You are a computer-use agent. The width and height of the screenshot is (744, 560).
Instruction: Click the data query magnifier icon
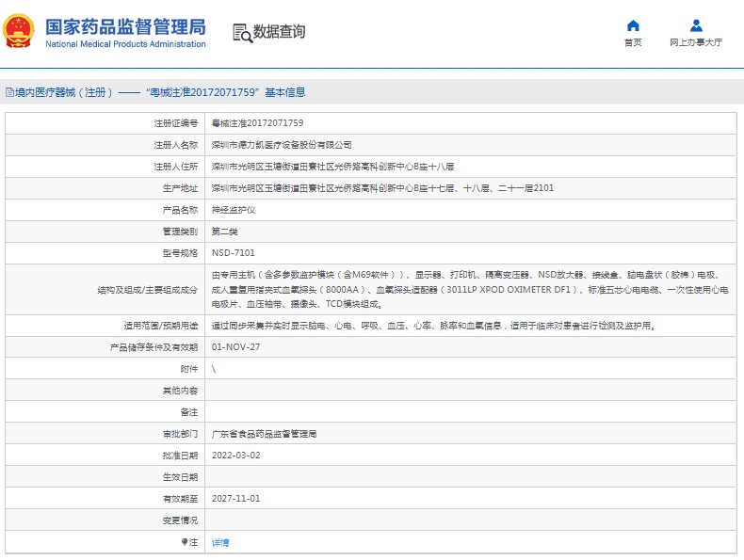point(242,33)
